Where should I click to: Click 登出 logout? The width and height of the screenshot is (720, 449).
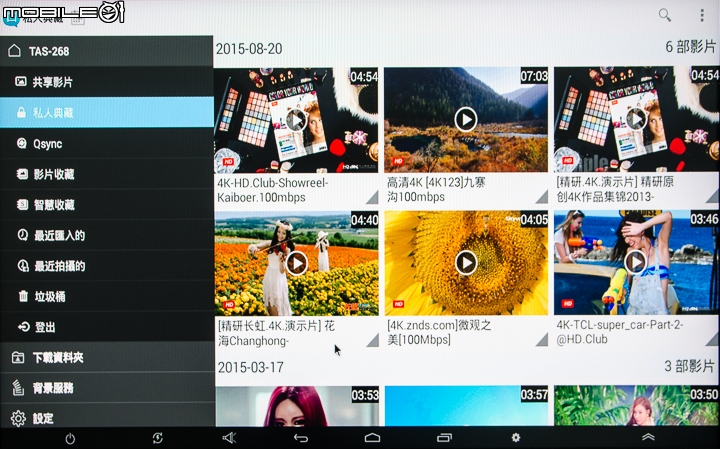click(x=107, y=327)
